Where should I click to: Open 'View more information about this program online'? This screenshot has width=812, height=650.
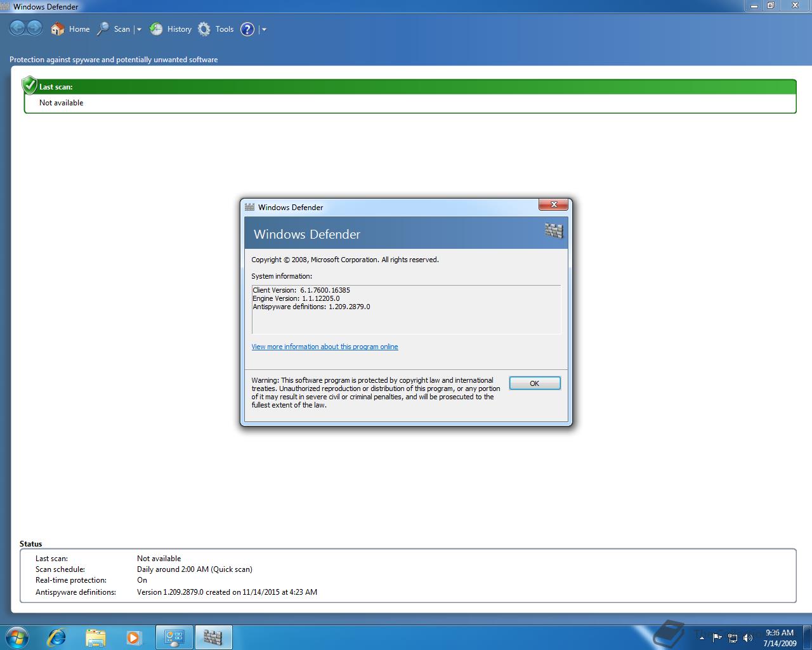[x=325, y=347]
